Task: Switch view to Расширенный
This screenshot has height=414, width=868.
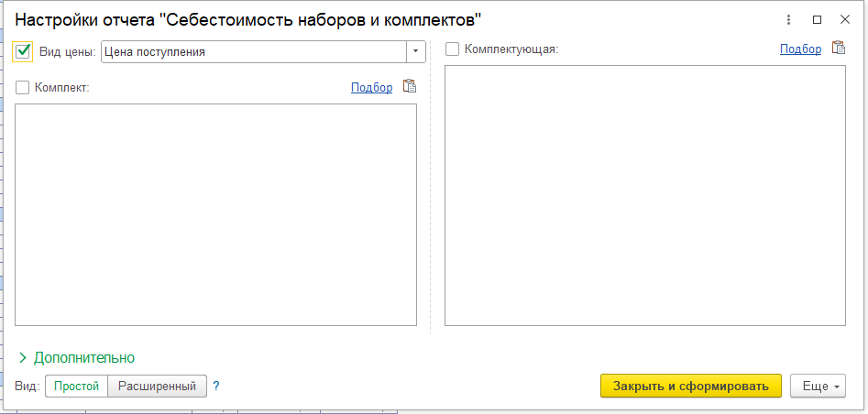Action: coord(158,386)
